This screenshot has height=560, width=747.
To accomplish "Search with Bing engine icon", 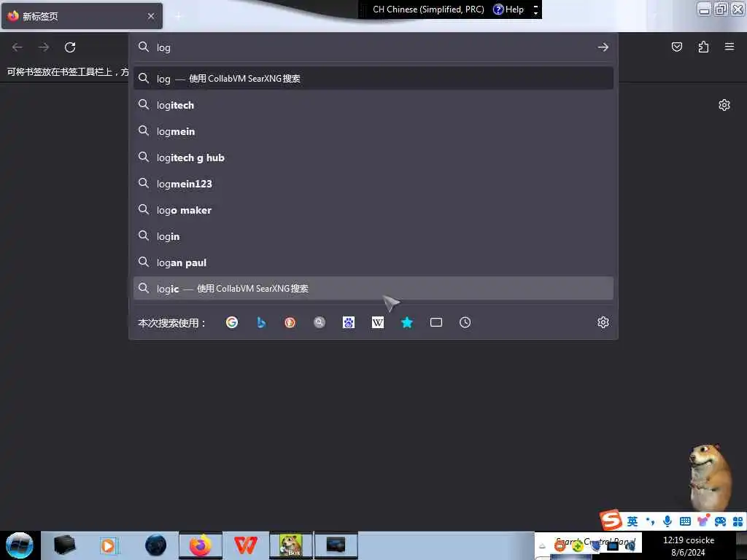I will coord(261,322).
